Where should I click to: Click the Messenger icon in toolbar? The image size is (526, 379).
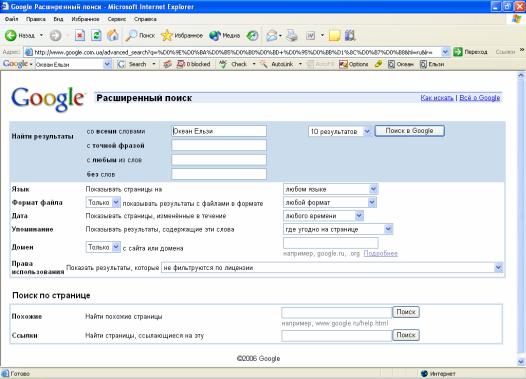tap(350, 35)
